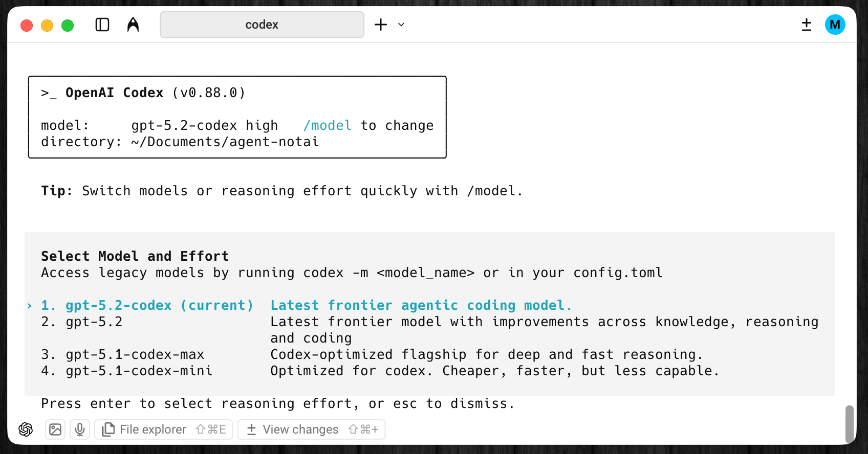The image size is (868, 454).
Task: Choose the gpt-5.2 model option
Action: (x=94, y=322)
